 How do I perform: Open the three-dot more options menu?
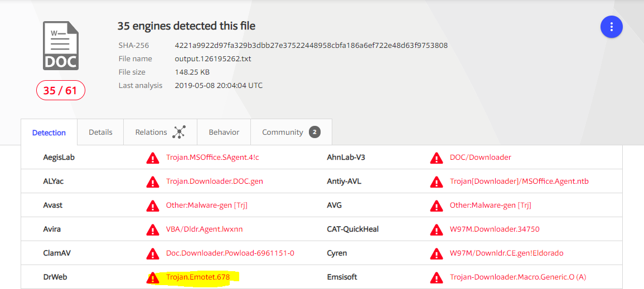pos(612,27)
